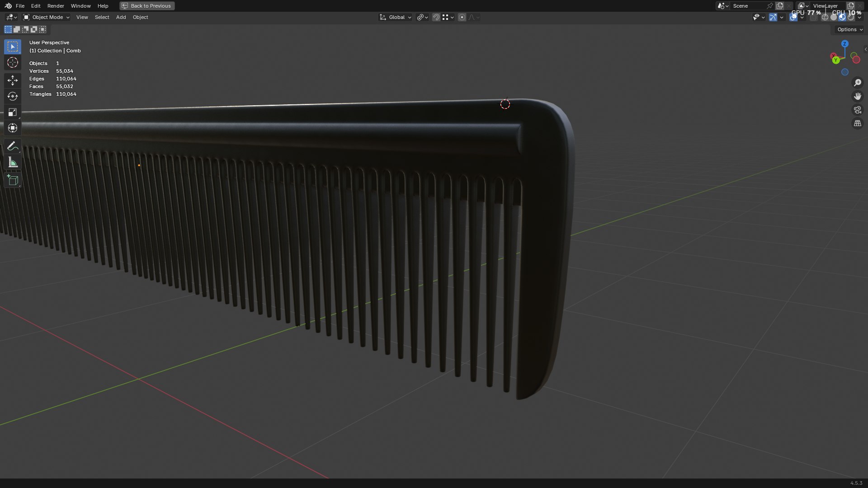Open the snapping options dropdown
868x488 pixels.
[x=448, y=17]
